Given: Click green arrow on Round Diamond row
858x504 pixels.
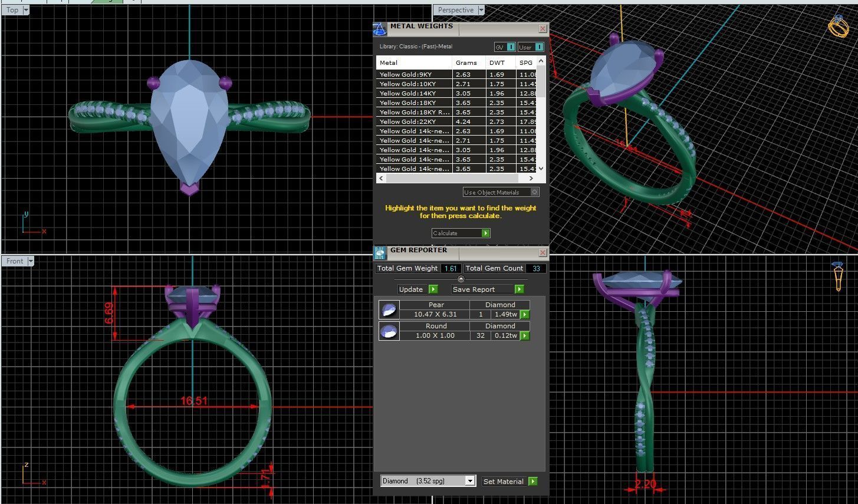Looking at the screenshot, I should (x=524, y=336).
